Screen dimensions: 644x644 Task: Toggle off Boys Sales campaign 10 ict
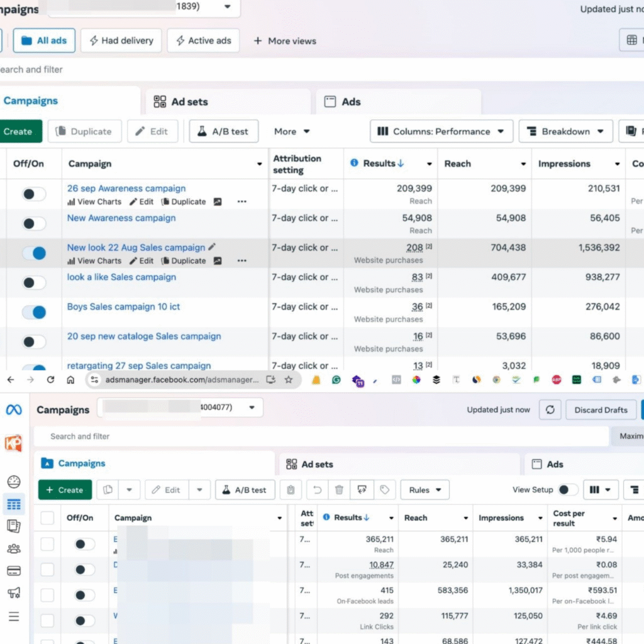click(x=34, y=312)
